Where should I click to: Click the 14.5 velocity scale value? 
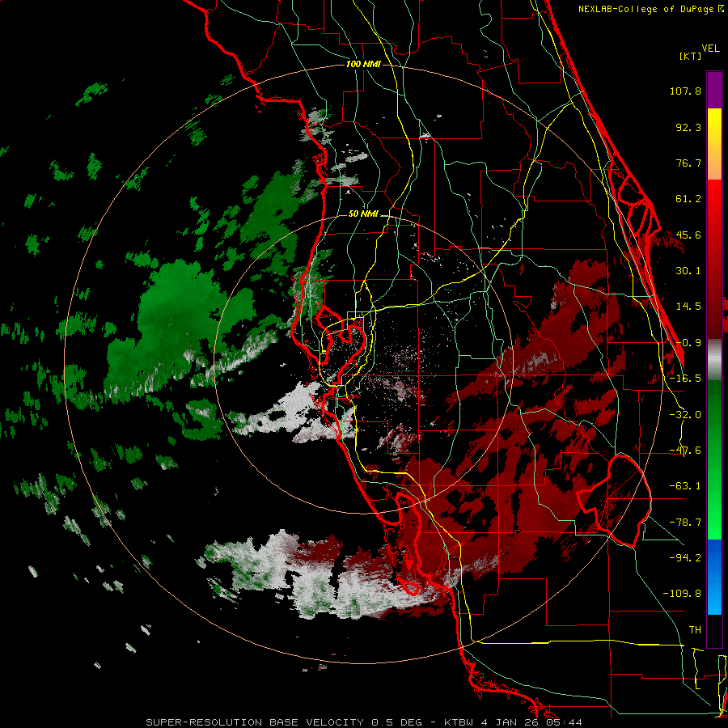pyautogui.click(x=688, y=307)
